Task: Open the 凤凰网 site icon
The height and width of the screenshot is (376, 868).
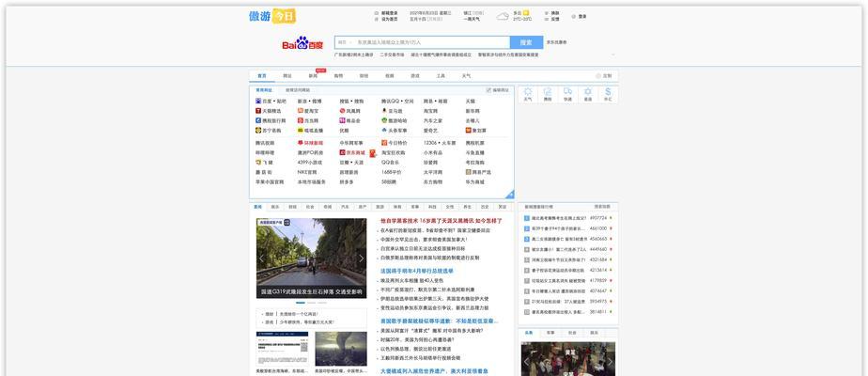Action: point(342,111)
